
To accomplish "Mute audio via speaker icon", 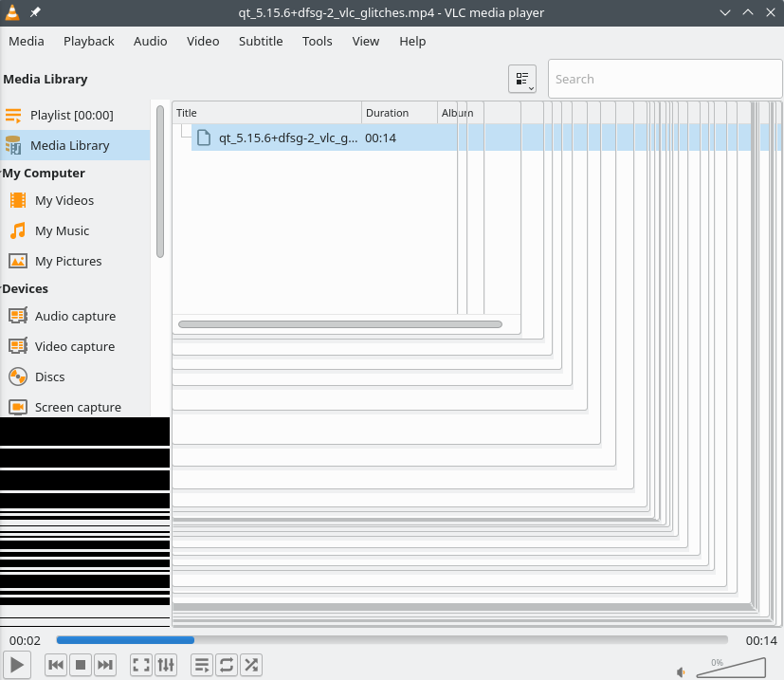I will click(x=681, y=671).
